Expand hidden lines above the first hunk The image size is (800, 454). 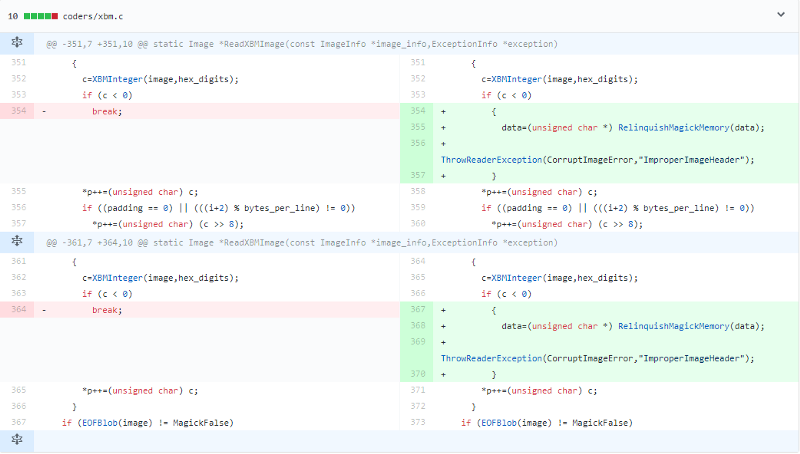tap(16, 44)
